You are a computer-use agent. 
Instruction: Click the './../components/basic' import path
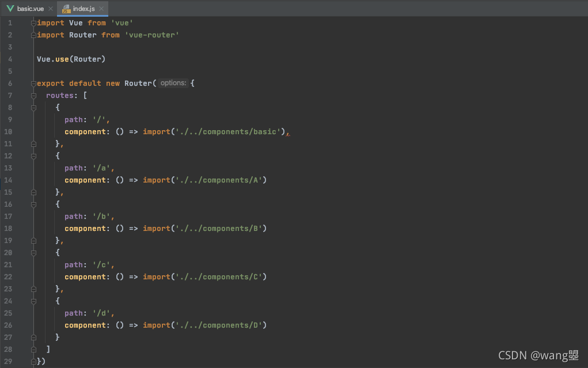click(x=228, y=132)
